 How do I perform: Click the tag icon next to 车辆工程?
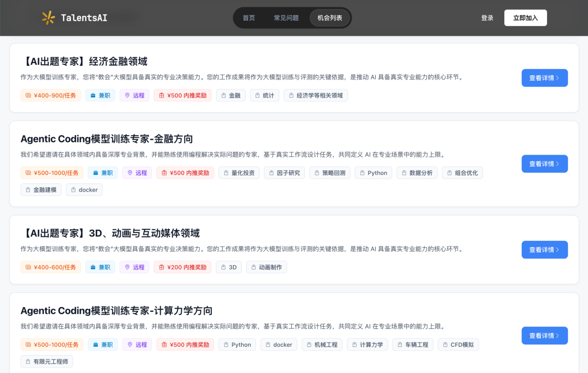400,345
